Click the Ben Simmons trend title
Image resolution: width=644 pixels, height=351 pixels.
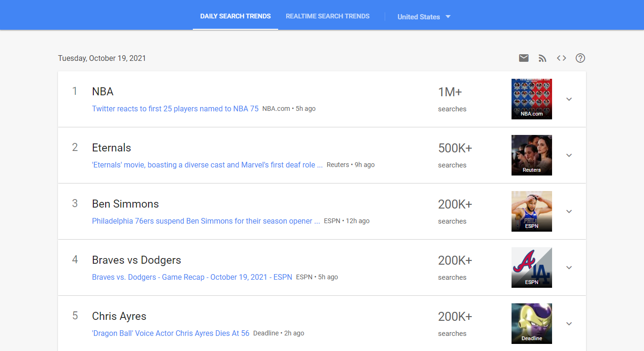(125, 204)
